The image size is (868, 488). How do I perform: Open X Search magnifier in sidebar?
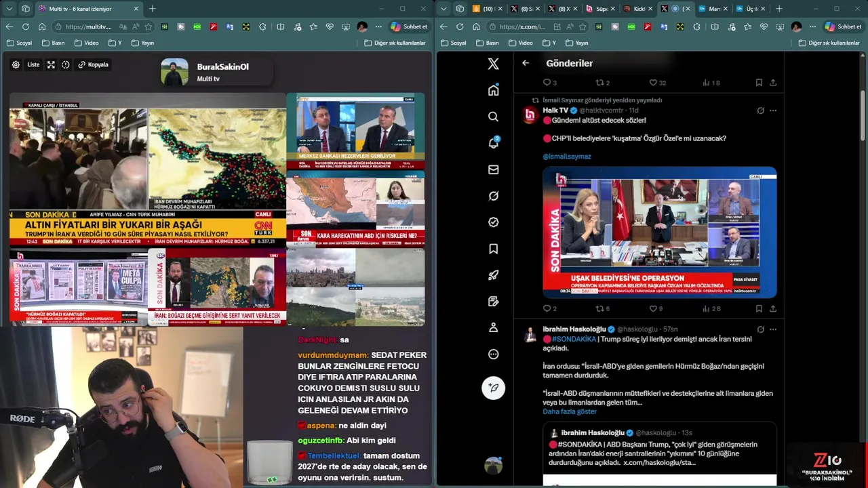pyautogui.click(x=494, y=117)
